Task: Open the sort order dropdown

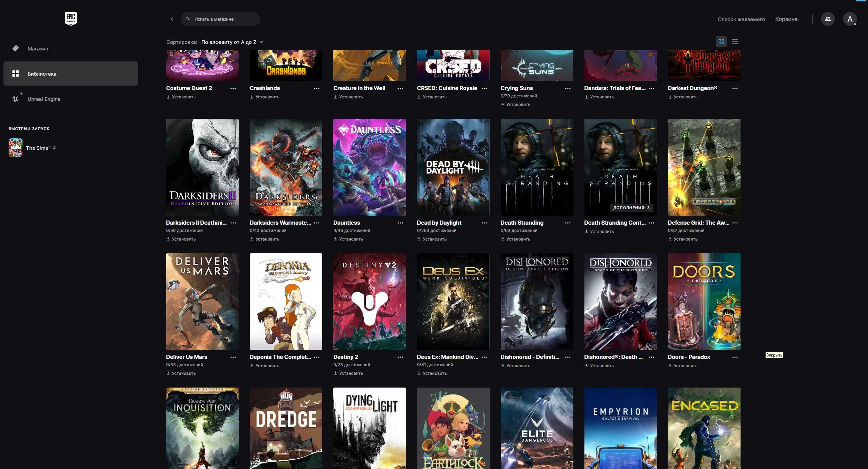Action: click(x=232, y=42)
